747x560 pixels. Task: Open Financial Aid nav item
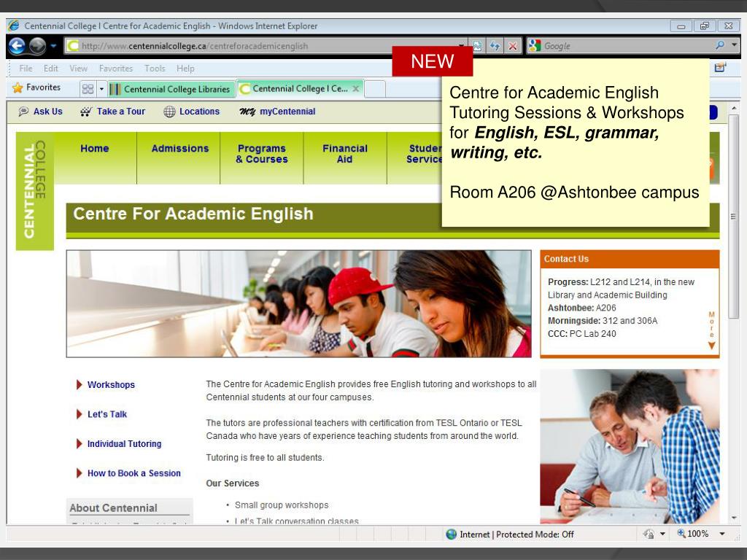(345, 154)
